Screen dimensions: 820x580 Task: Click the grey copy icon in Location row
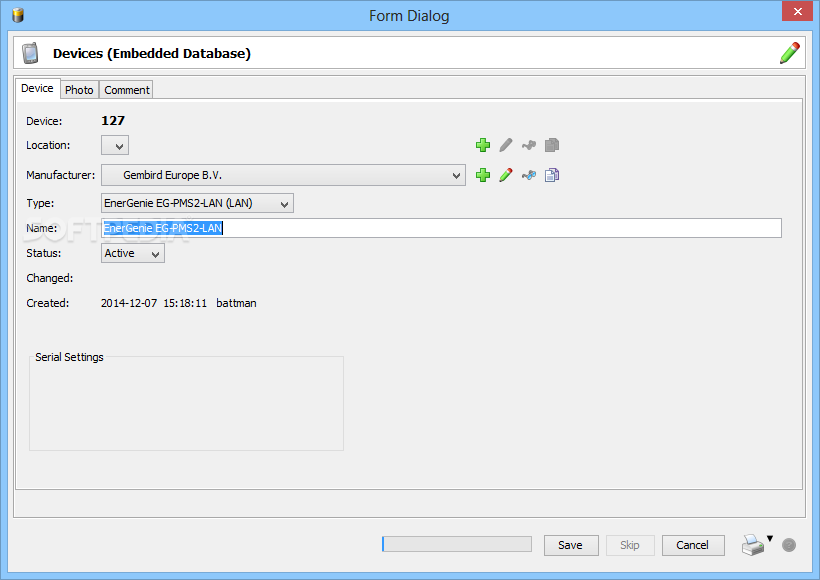pos(552,145)
